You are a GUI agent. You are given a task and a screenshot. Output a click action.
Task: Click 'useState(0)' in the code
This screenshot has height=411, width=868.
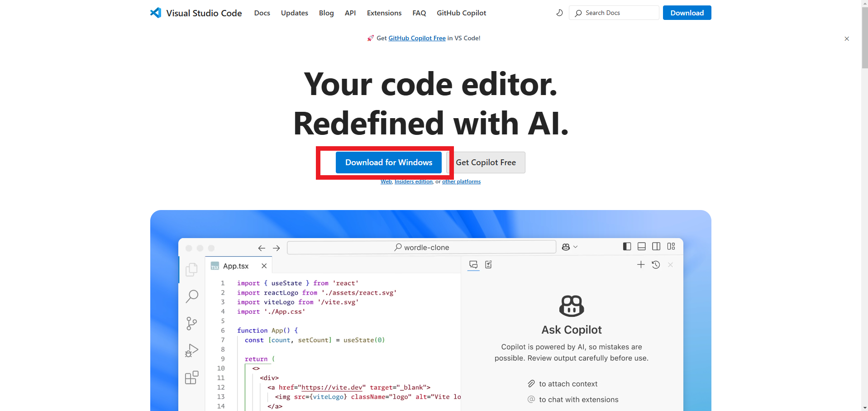click(364, 340)
